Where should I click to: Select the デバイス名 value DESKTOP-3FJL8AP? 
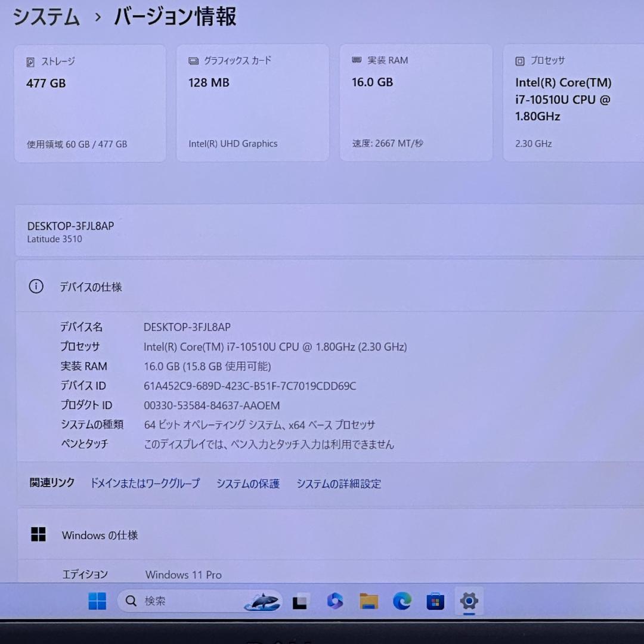point(187,327)
